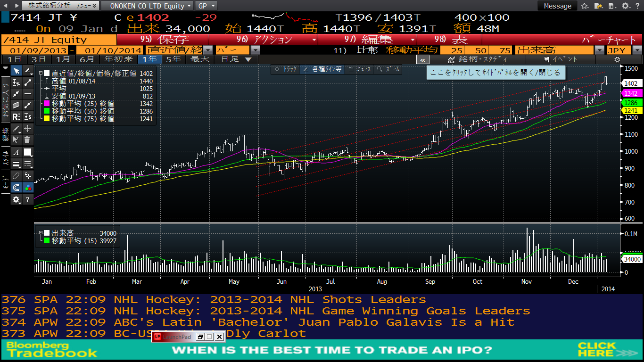Image resolution: width=644 pixels, height=362 pixels.
Task: Open the RGB color circles mode
Action: [x=28, y=188]
